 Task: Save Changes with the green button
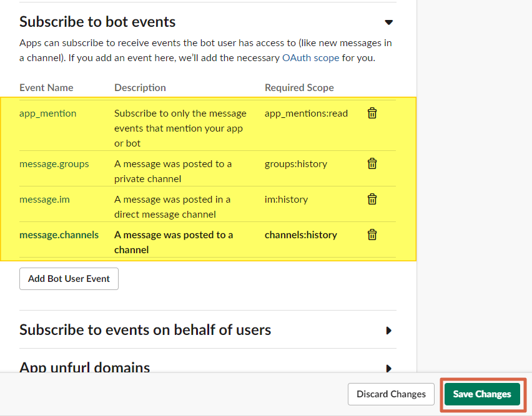tap(481, 394)
